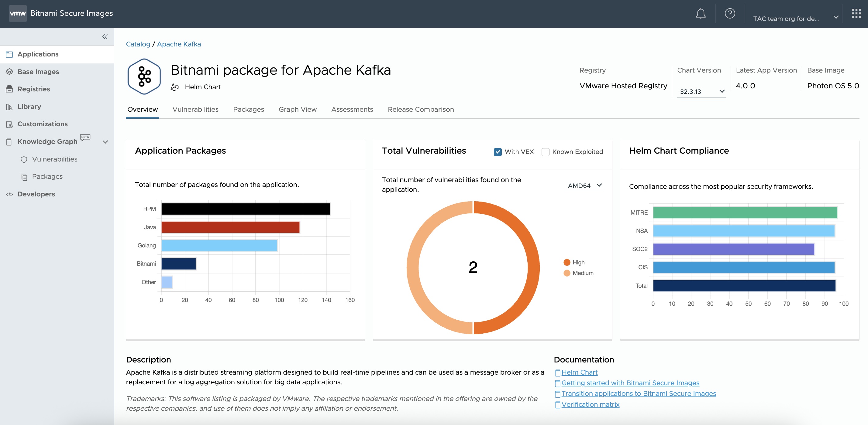Select the Overview tab
The image size is (868, 425).
(x=143, y=110)
